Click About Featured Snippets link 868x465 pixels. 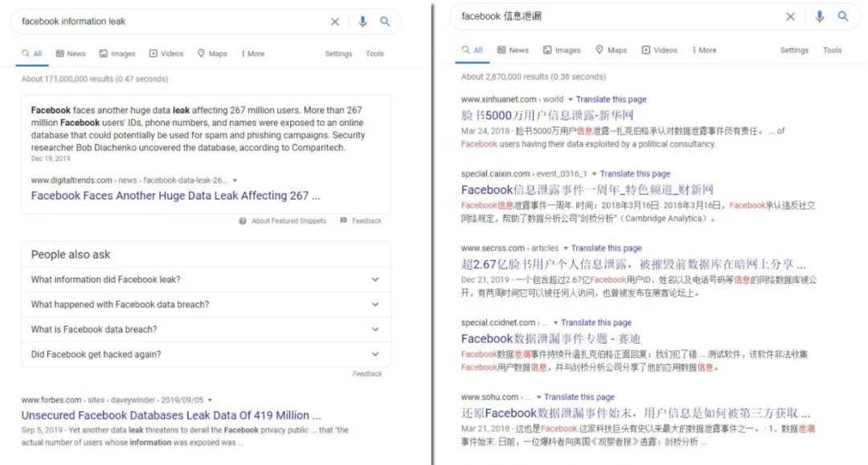289,220
